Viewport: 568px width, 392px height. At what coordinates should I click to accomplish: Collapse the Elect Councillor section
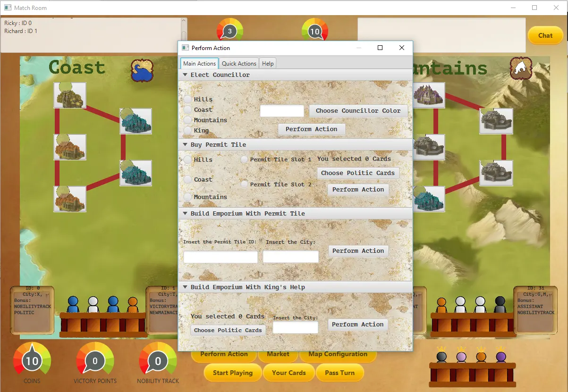[184, 75]
